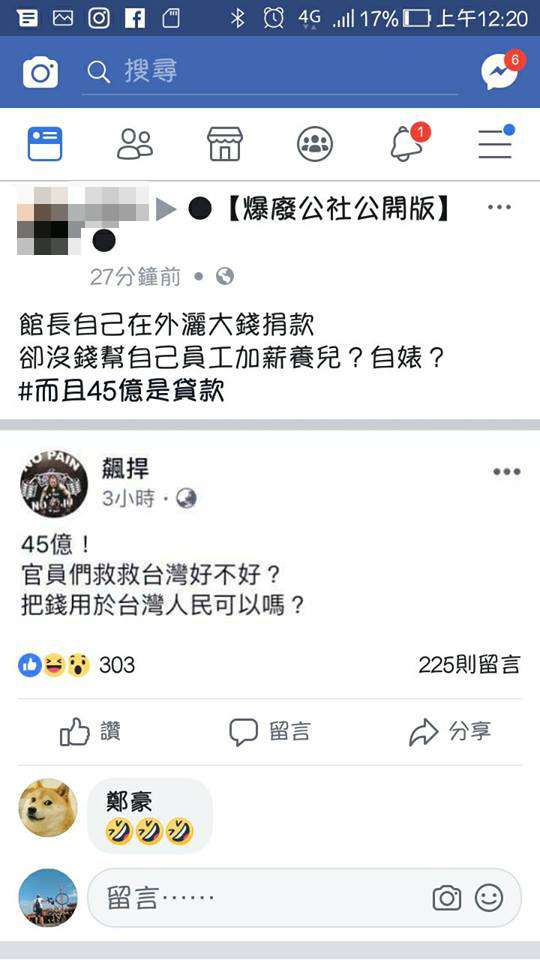Open emoji picker in comment box
This screenshot has height=960, width=540.
coord(489,898)
